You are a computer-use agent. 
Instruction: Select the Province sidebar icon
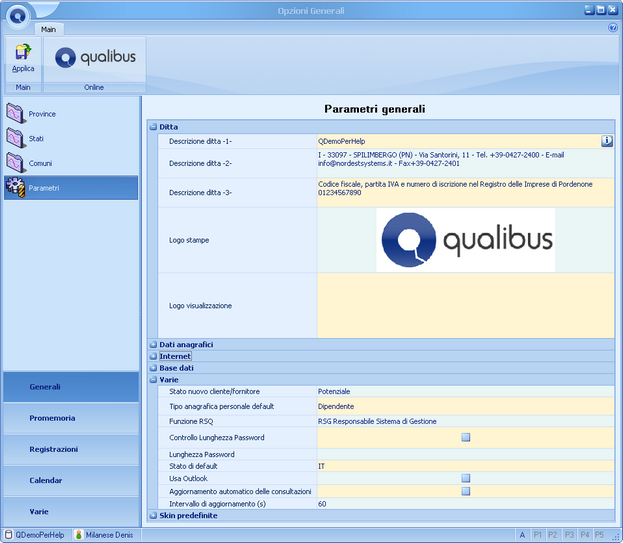tap(15, 114)
